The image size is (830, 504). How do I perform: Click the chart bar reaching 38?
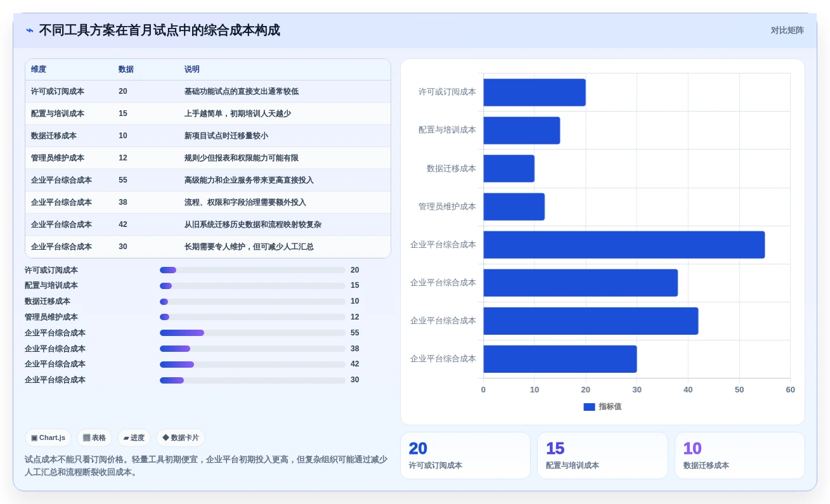581,283
